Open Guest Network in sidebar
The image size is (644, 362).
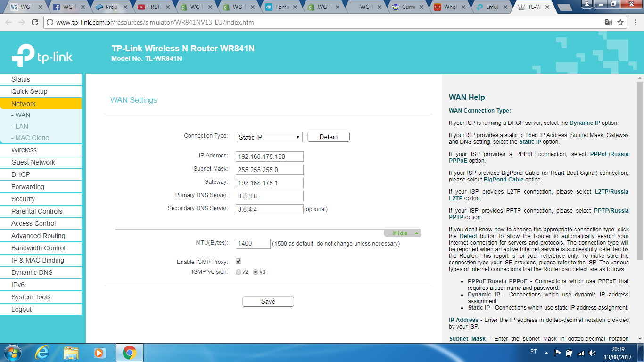41,162
